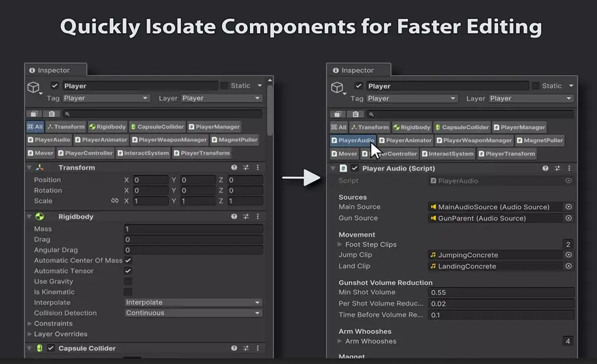Open the Transform component presets icon
Image resolution: width=597 pixels, height=364 pixels.
point(246,168)
